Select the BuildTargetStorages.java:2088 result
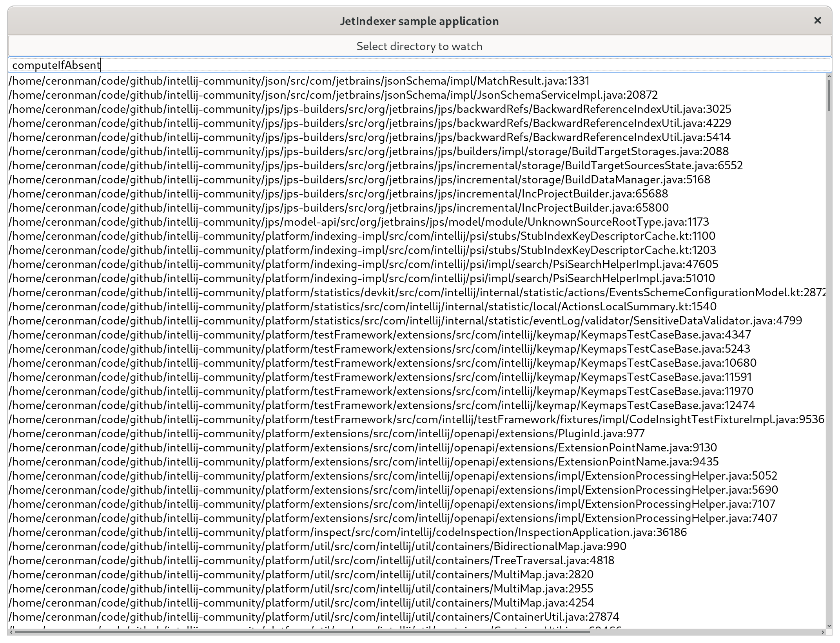The width and height of the screenshot is (840, 643). (368, 152)
